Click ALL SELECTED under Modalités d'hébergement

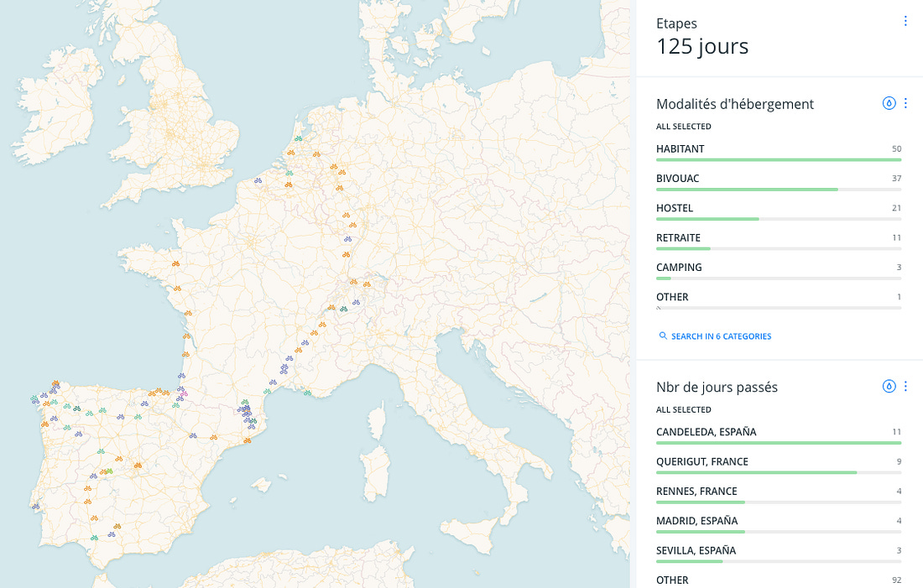(683, 127)
